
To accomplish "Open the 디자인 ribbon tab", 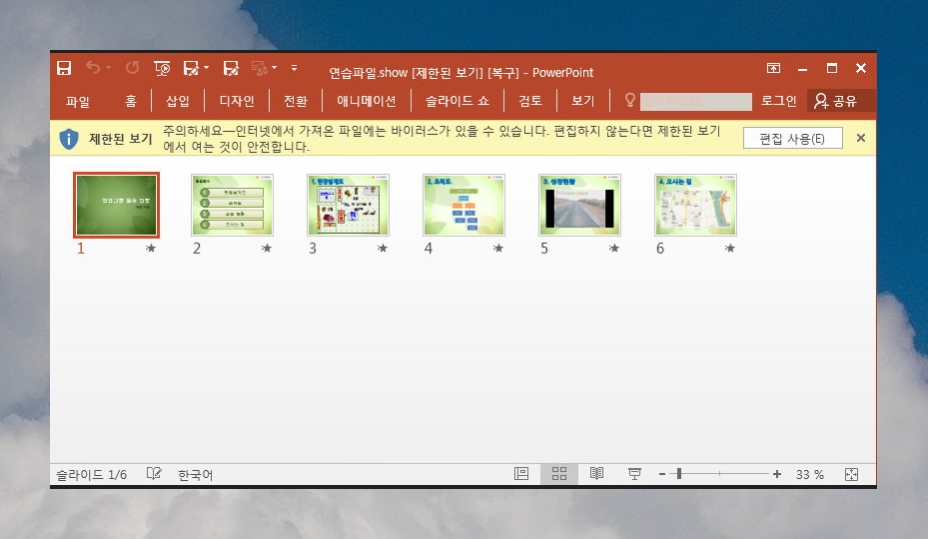I will pos(237,101).
